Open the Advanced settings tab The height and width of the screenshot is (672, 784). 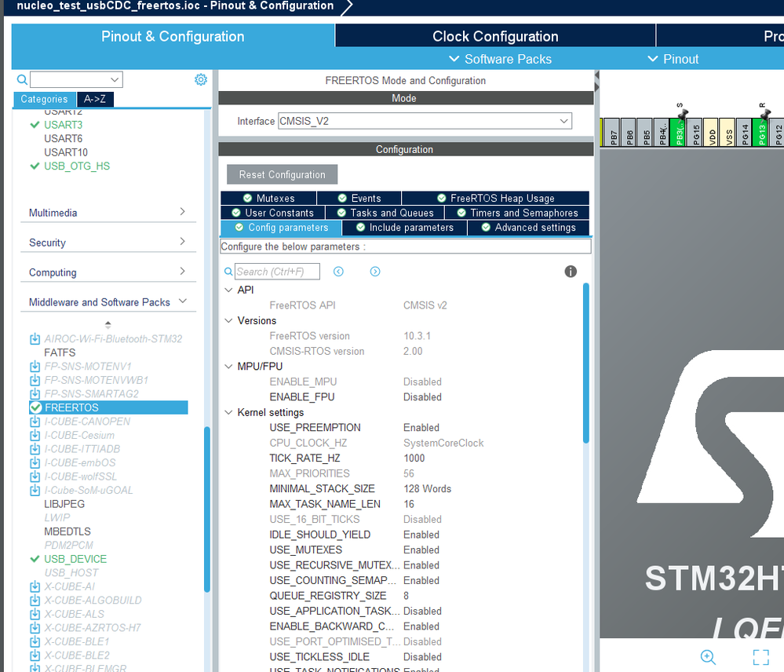click(x=528, y=228)
